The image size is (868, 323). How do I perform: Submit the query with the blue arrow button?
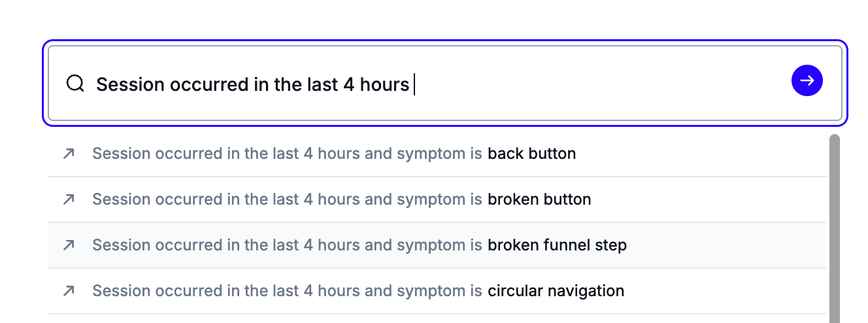(807, 81)
